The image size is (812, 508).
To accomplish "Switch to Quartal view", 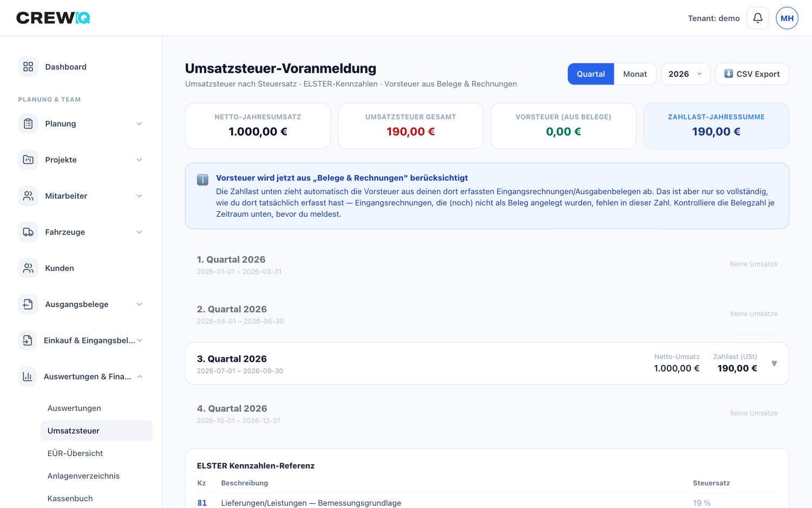I will (591, 74).
